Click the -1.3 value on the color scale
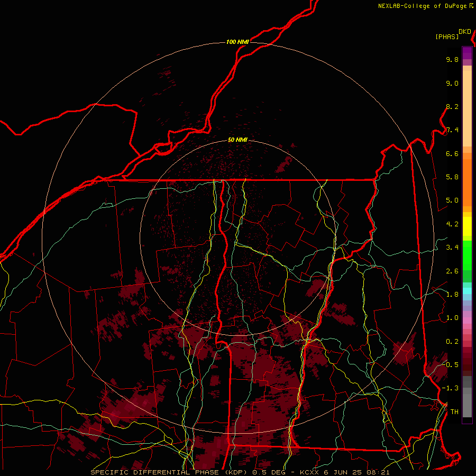 coord(450,388)
